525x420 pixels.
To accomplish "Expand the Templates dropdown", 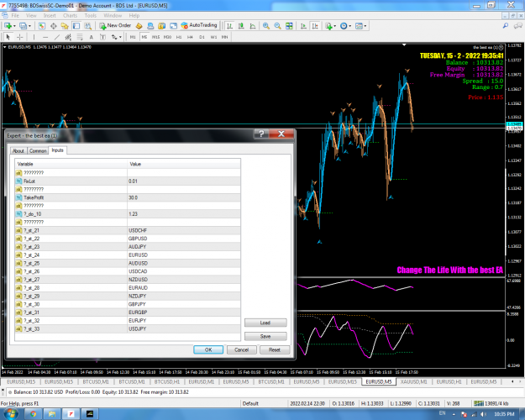I will tap(365, 26).
